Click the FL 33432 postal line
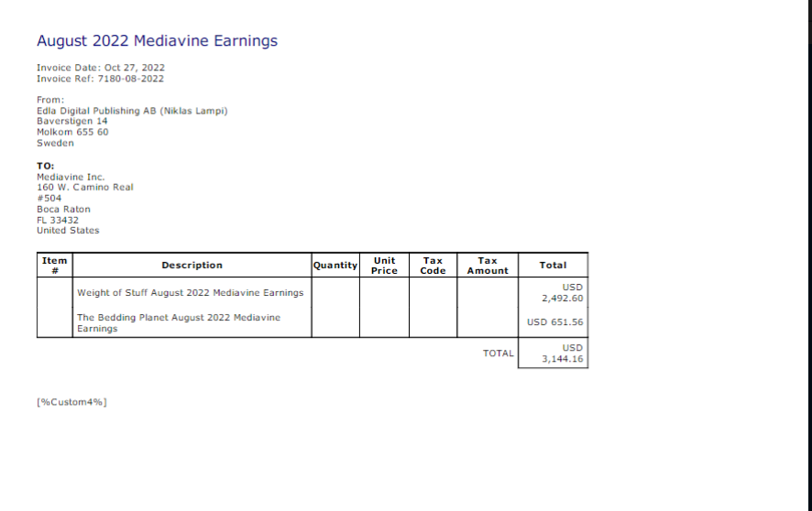Image resolution: width=812 pixels, height=511 pixels. [x=58, y=220]
